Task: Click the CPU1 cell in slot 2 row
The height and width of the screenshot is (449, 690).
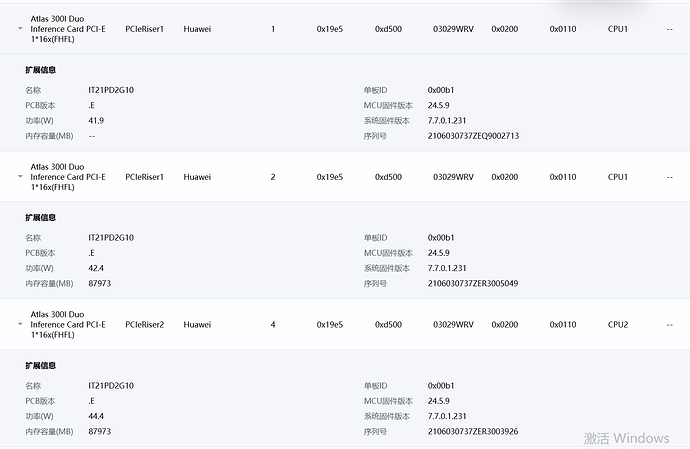Action: click(x=618, y=177)
